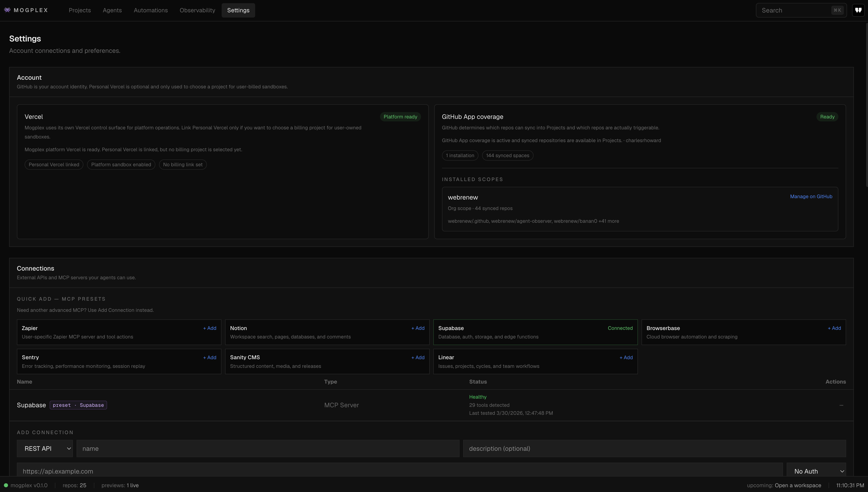
Task: Open the avatar icon at top right
Action: (858, 10)
